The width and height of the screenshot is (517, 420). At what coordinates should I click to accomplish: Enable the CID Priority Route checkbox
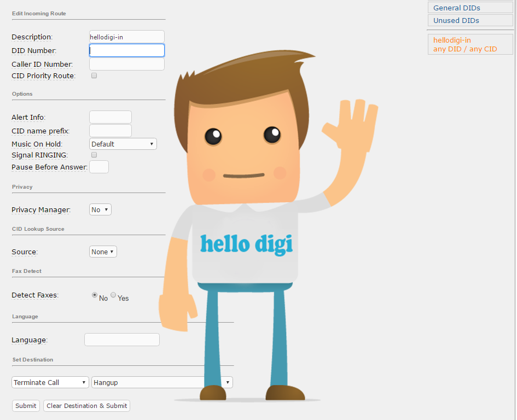[94, 75]
